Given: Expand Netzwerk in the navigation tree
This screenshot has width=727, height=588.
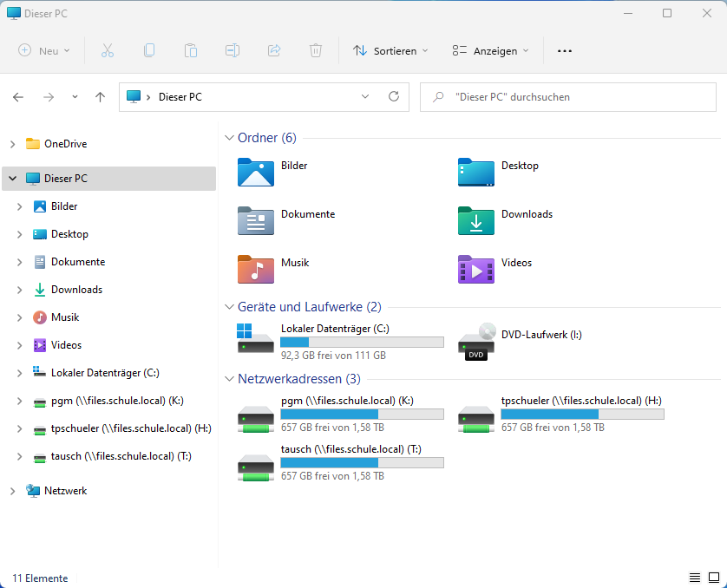Looking at the screenshot, I should point(13,491).
